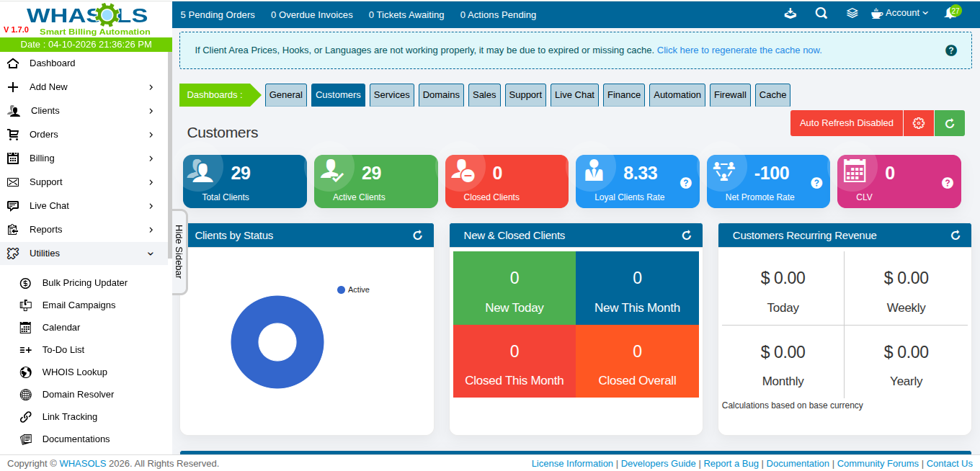Click help icon on cache notice
This screenshot has width=980, height=471.
click(x=950, y=50)
